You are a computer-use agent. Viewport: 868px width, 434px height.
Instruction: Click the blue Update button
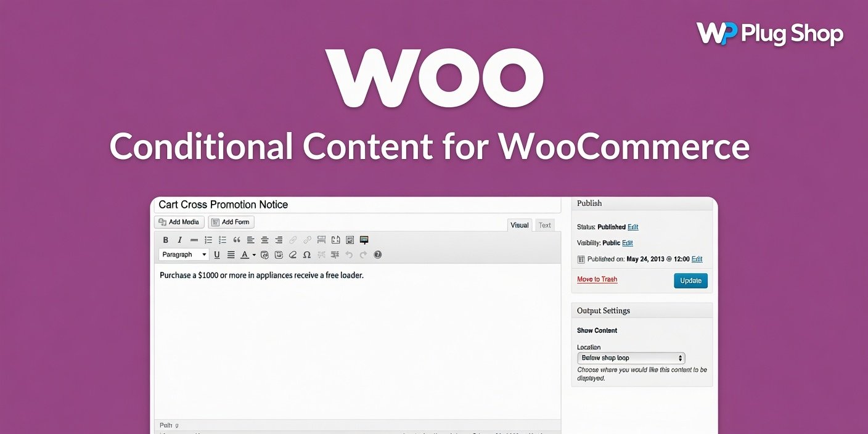(x=690, y=280)
